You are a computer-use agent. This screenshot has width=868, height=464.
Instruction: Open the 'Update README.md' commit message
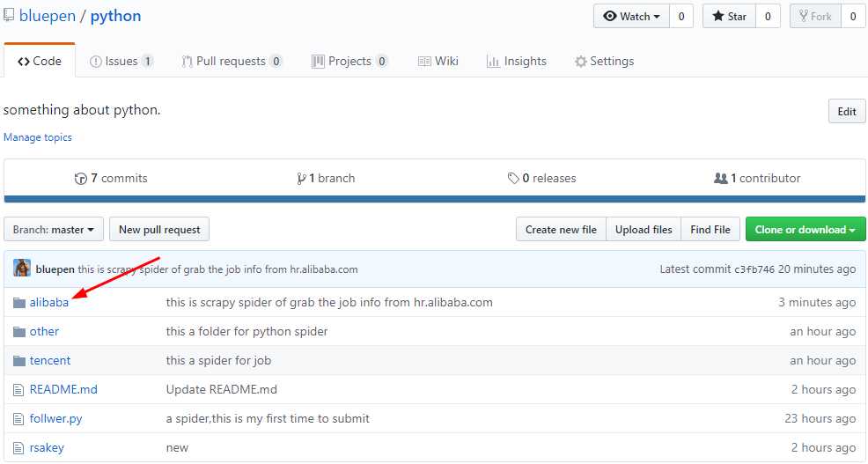pyautogui.click(x=222, y=390)
